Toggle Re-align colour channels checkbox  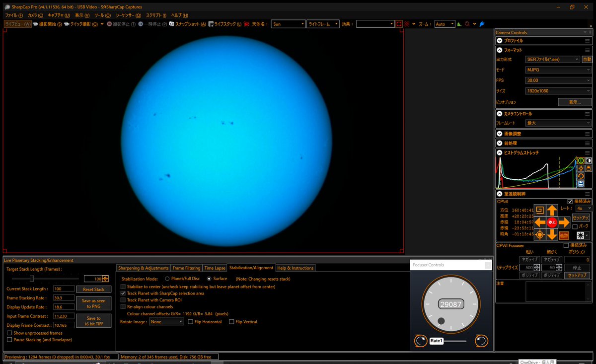[123, 307]
